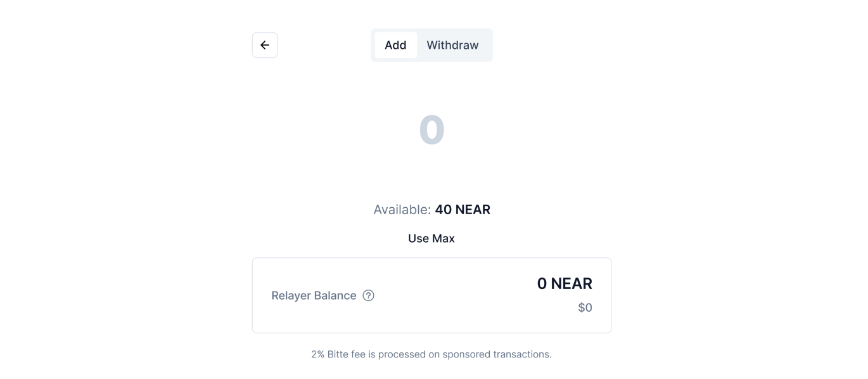This screenshot has width=868, height=379.
Task: Click the word "Balance" in Relayer Balance
Action: point(335,295)
